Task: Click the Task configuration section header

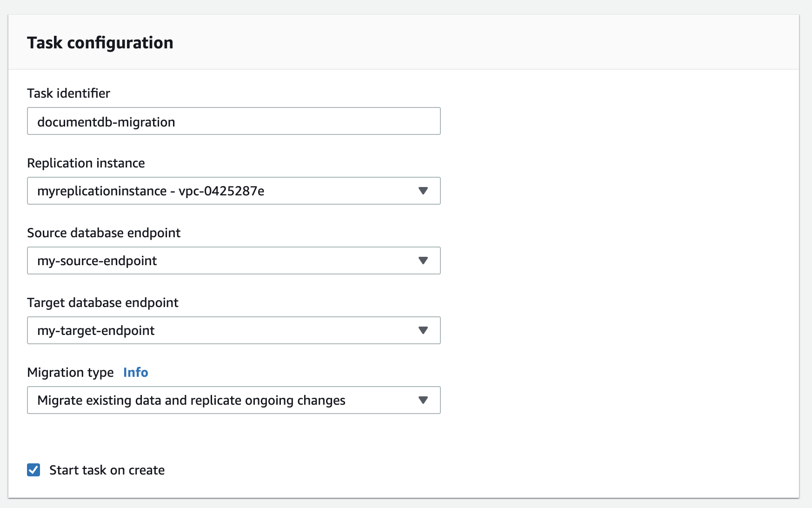Action: coord(101,42)
